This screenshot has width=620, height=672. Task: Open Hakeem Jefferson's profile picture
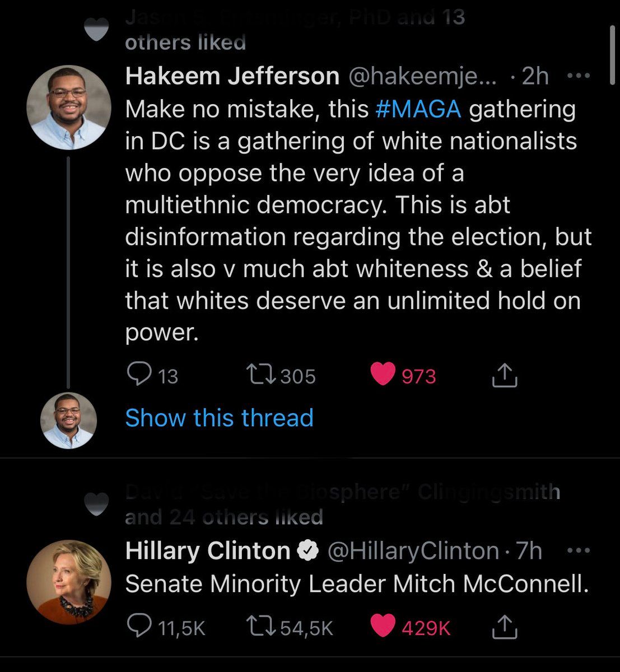click(69, 108)
